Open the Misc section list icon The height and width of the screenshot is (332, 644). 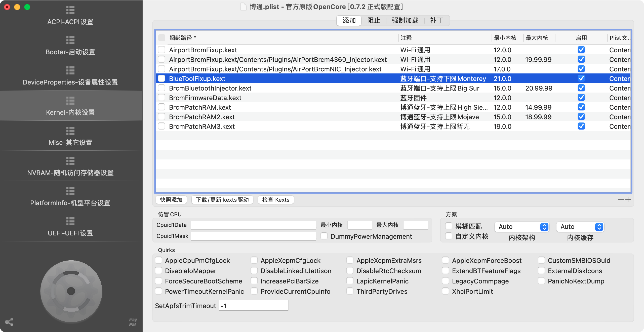(x=70, y=131)
